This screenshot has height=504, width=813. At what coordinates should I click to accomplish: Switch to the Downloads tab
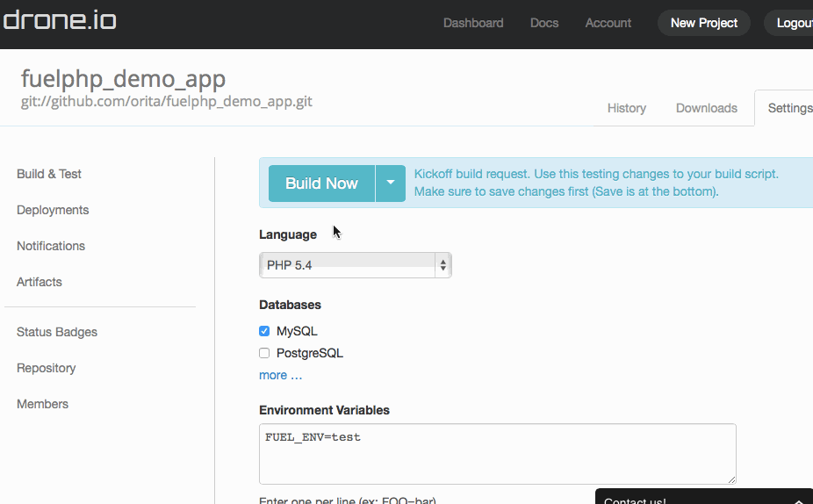coord(706,108)
